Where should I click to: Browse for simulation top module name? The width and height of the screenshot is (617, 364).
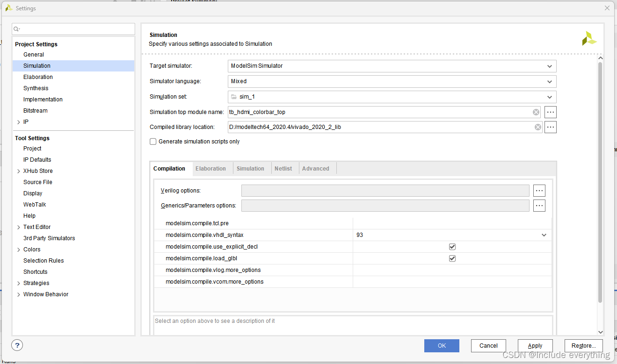[550, 112]
